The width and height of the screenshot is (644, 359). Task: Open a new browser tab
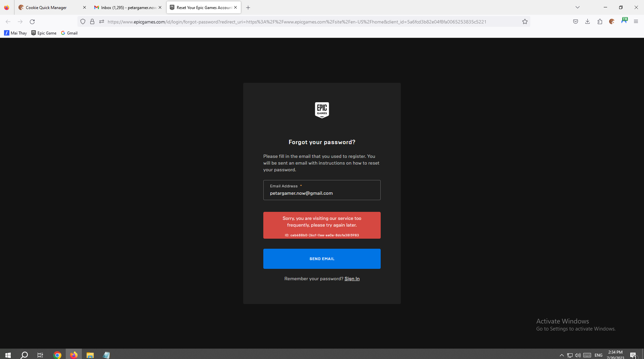[x=248, y=7]
